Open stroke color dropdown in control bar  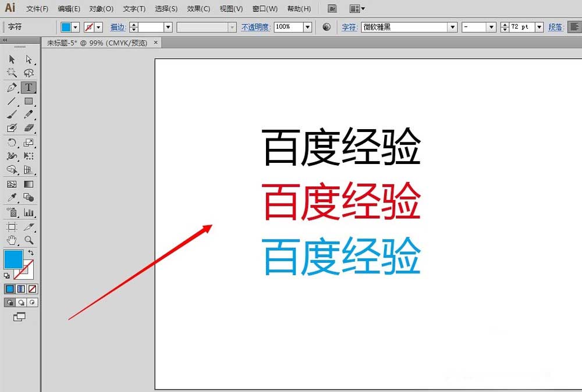click(98, 27)
